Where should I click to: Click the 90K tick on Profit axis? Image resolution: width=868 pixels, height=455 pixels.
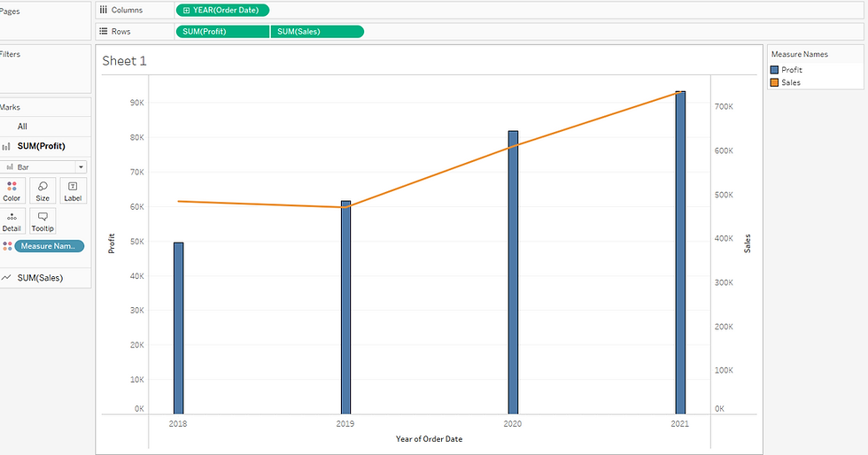click(x=136, y=103)
